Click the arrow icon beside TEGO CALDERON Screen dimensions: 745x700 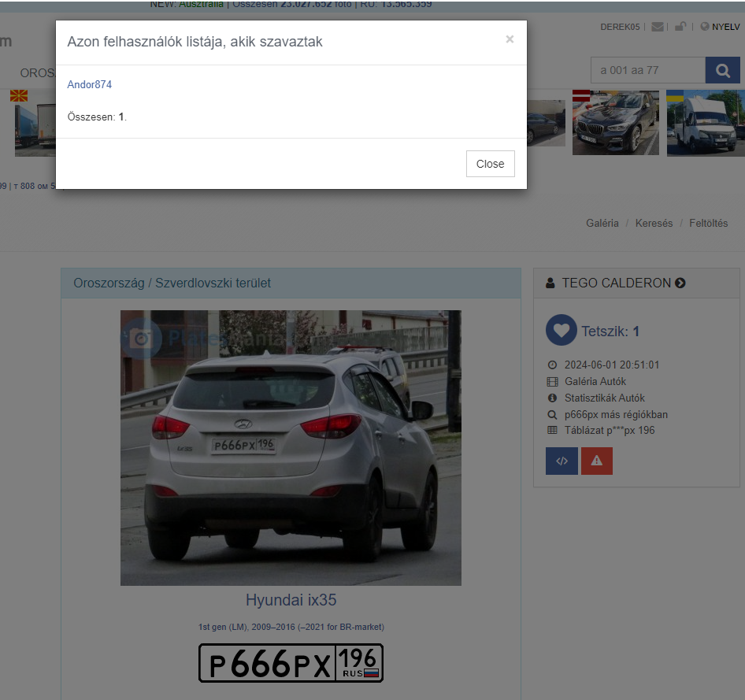click(680, 283)
